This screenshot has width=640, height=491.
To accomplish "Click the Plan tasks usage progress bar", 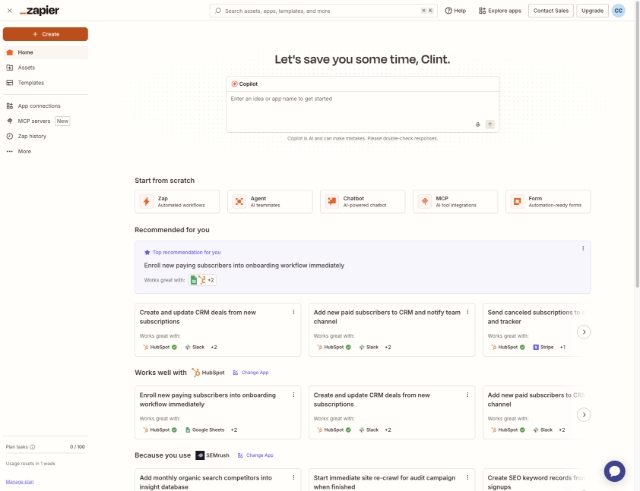I will [x=45, y=453].
